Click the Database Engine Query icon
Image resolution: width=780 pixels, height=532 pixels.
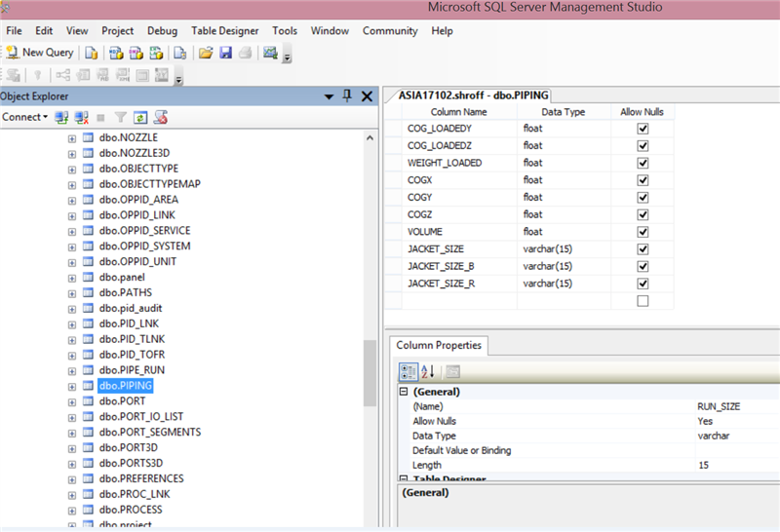91,53
